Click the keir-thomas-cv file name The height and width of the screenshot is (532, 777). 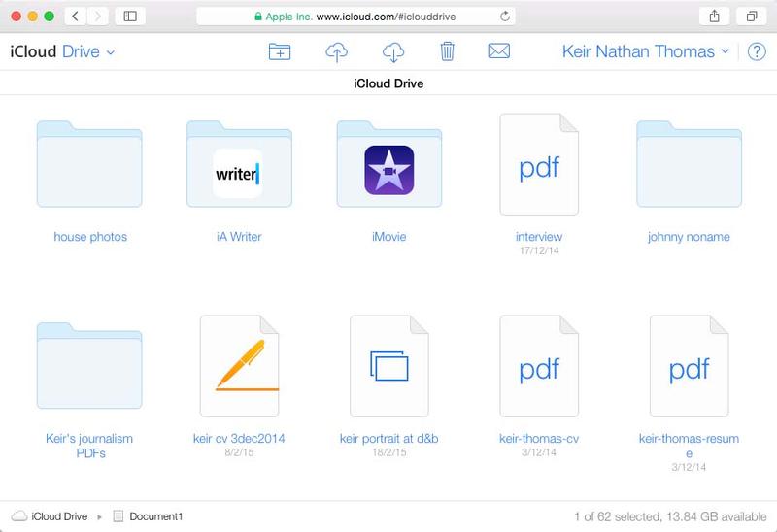pyautogui.click(x=539, y=439)
